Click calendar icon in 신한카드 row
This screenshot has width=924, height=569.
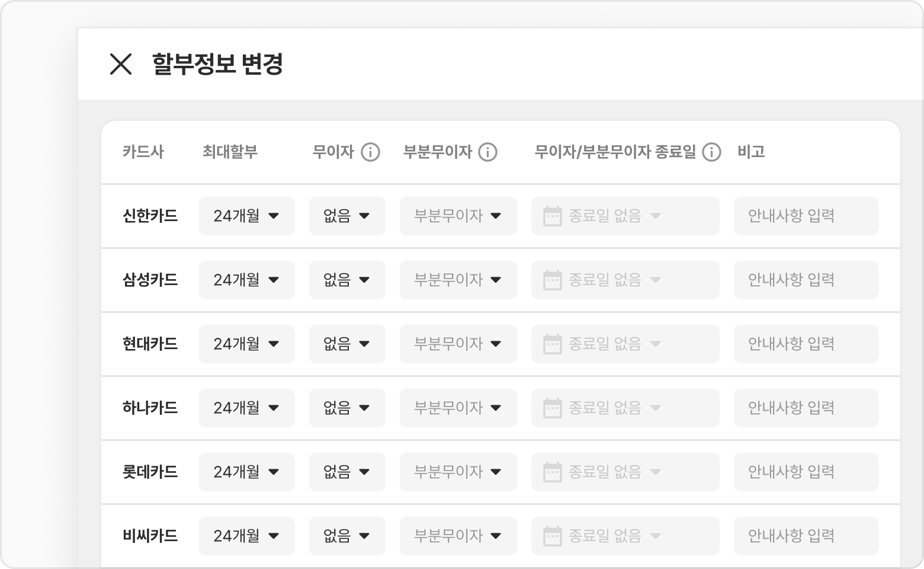552,216
